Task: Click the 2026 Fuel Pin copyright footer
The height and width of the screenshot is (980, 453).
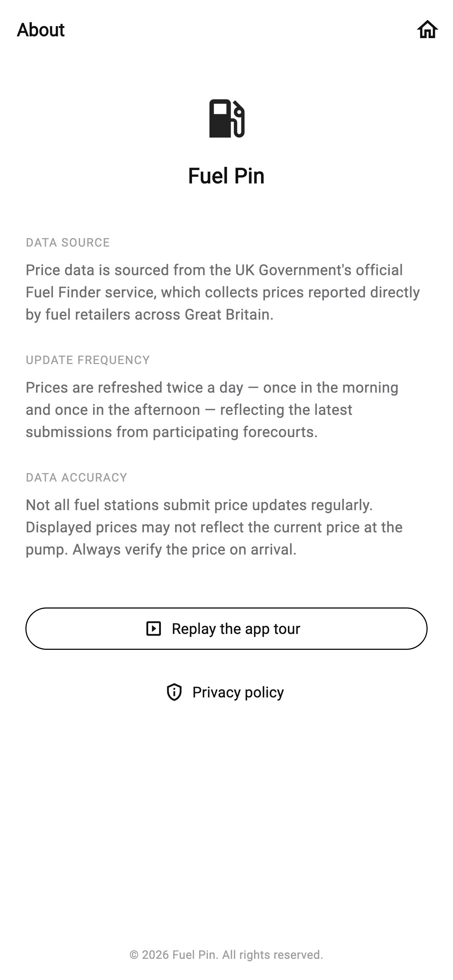Action: [x=226, y=955]
